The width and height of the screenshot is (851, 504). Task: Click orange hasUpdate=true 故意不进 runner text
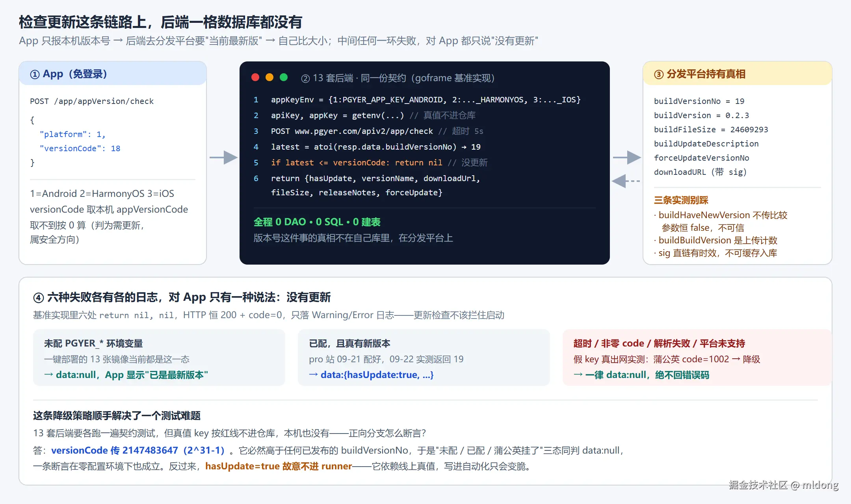[279, 466]
